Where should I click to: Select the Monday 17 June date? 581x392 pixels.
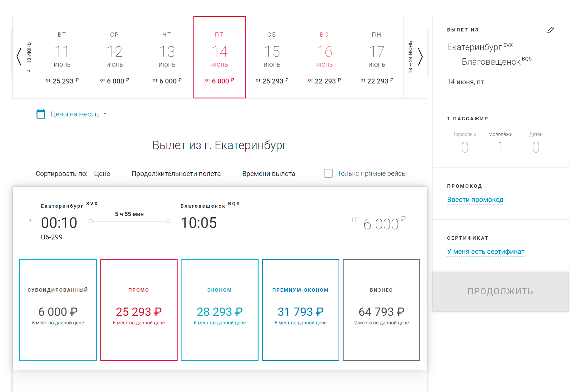377,57
